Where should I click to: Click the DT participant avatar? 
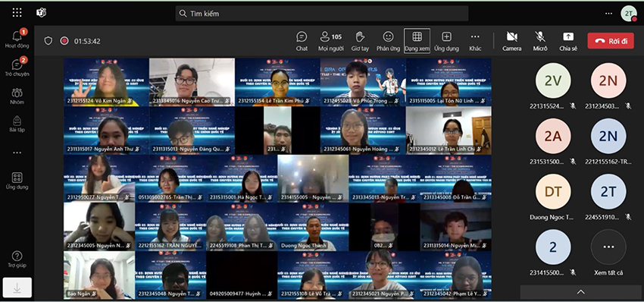553,192
